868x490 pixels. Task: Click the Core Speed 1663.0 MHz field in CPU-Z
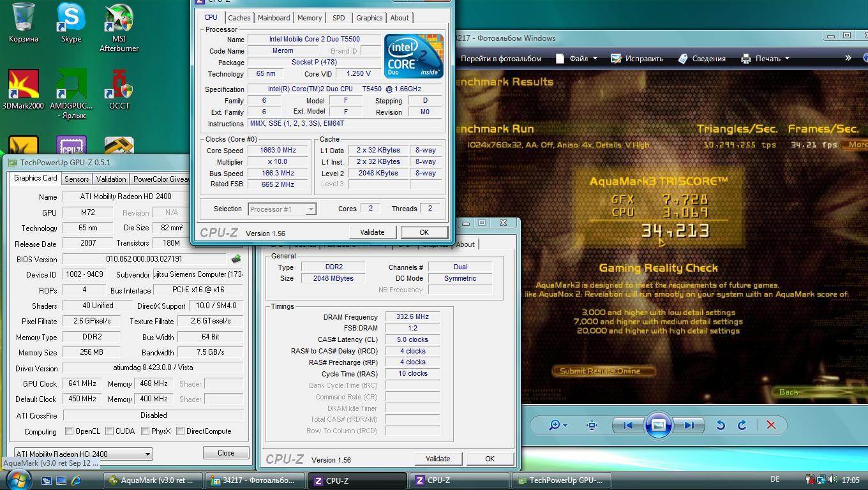pyautogui.click(x=278, y=151)
